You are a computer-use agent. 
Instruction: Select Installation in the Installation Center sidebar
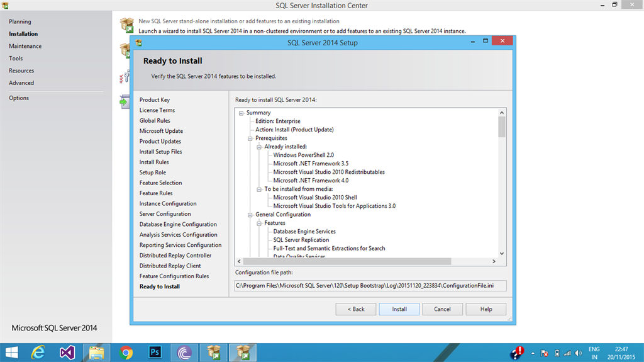pos(23,34)
